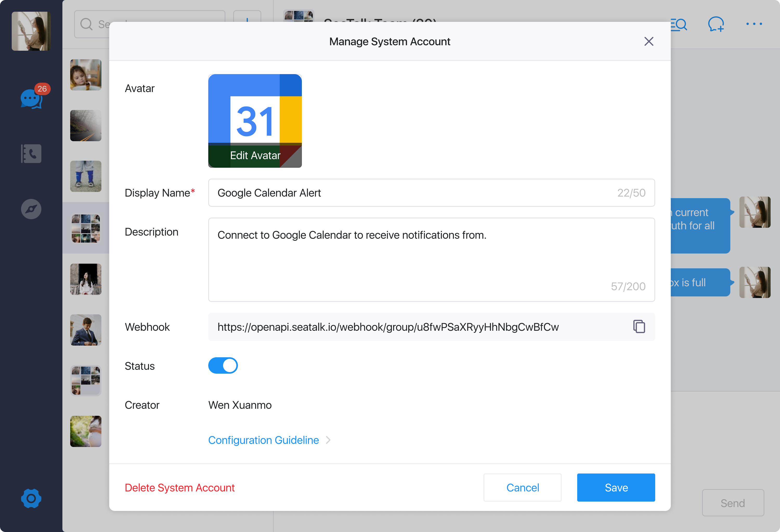Click sender avatar beside 'is full' message
The height and width of the screenshot is (532, 780).
[x=755, y=282]
